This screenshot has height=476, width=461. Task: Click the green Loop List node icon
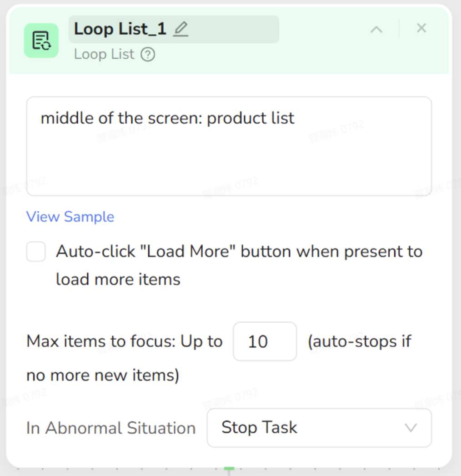point(41,40)
